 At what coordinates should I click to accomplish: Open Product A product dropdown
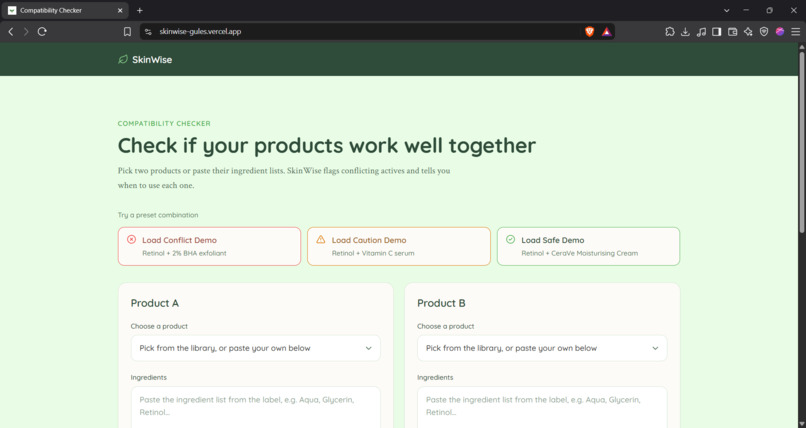point(255,348)
